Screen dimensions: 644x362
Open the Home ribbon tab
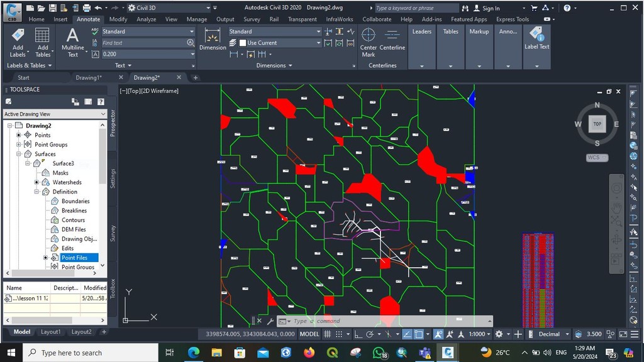36,19
